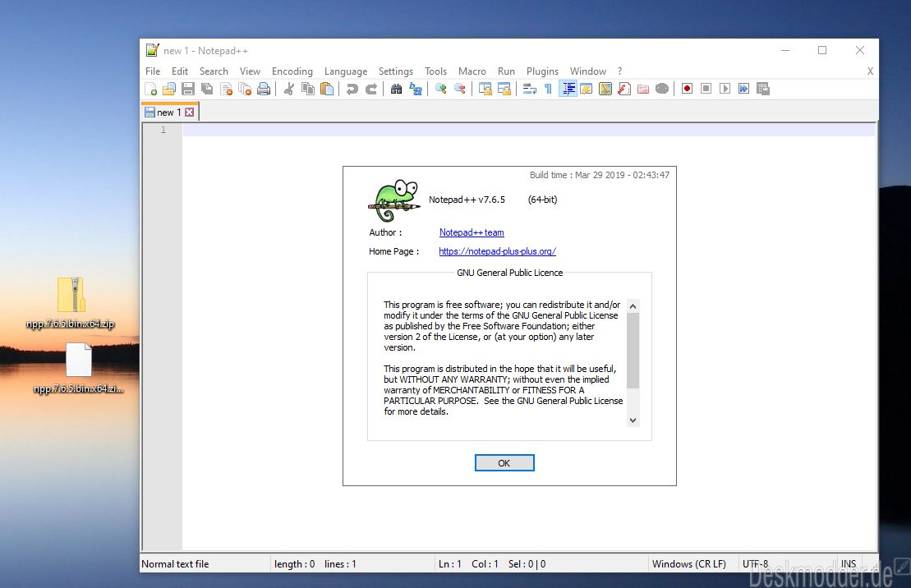The image size is (911, 588).
Task: Close the 'new 1' tab with red X
Action: pos(190,113)
